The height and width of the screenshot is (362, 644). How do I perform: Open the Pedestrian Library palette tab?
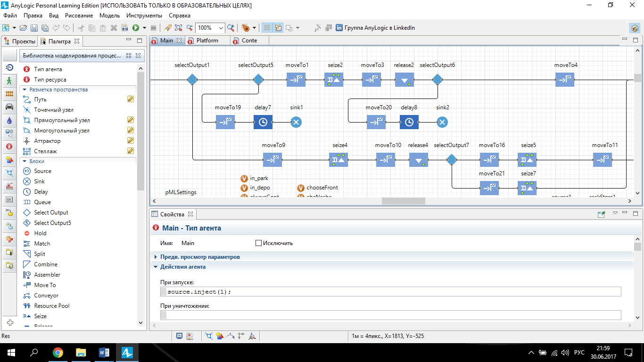click(x=9, y=80)
